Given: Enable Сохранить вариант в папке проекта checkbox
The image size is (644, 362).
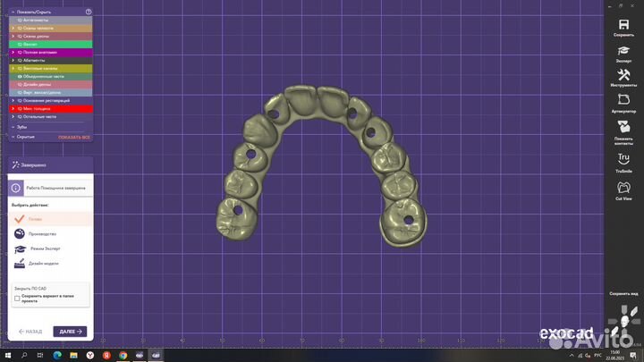Looking at the screenshot, I should point(17,299).
